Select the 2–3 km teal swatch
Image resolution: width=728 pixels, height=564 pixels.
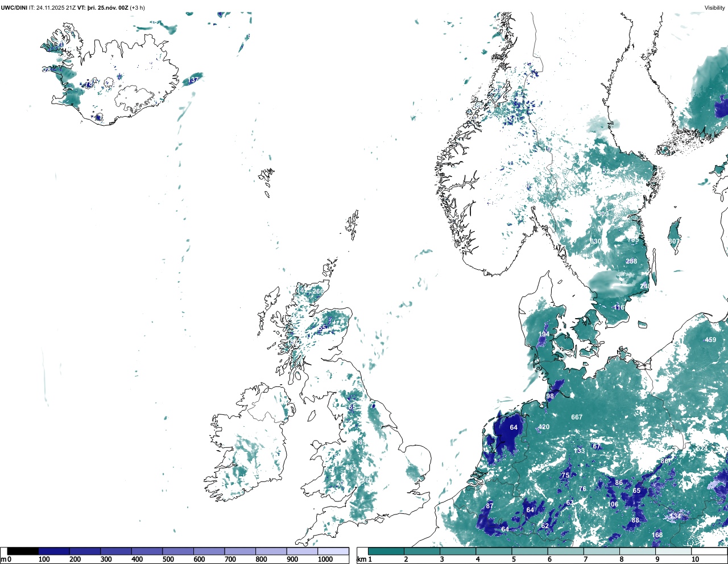coord(422,551)
